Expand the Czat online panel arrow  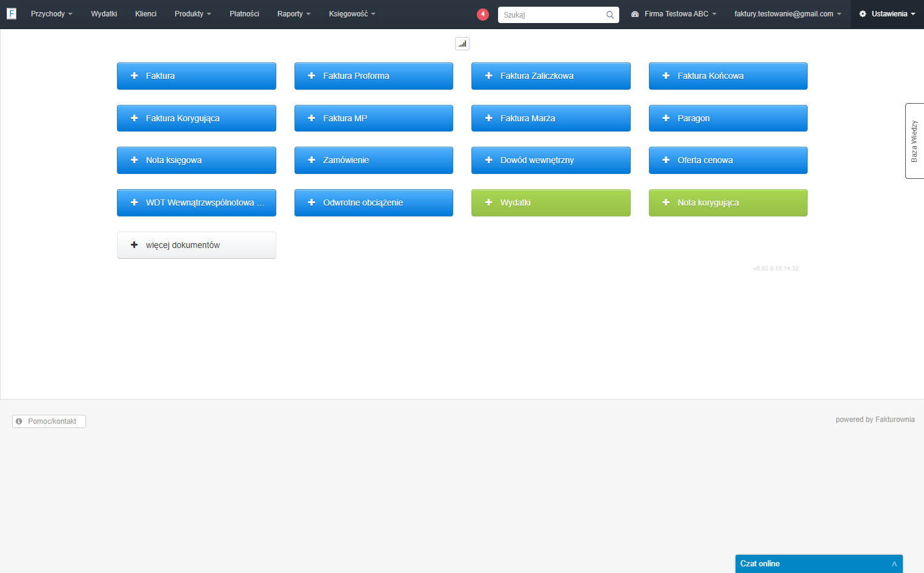(x=894, y=564)
